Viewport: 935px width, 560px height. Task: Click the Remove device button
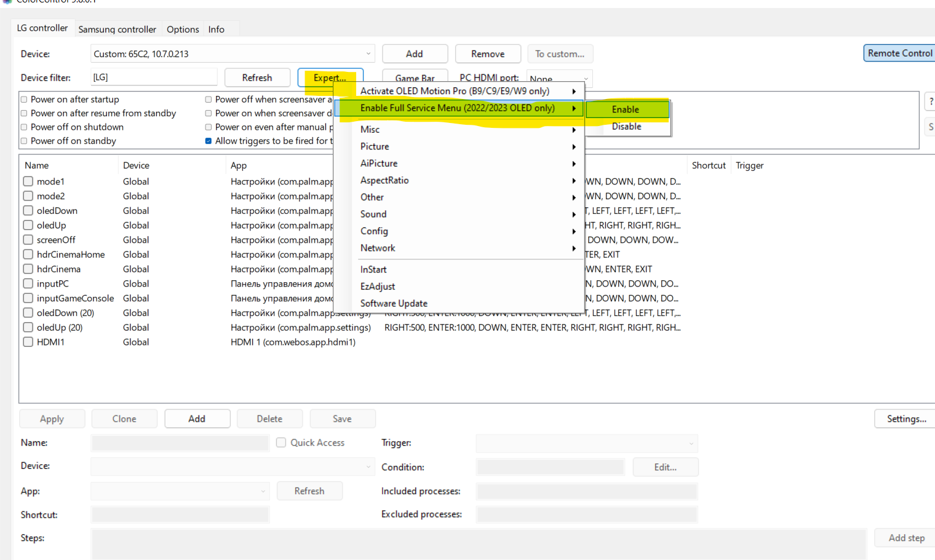(488, 54)
